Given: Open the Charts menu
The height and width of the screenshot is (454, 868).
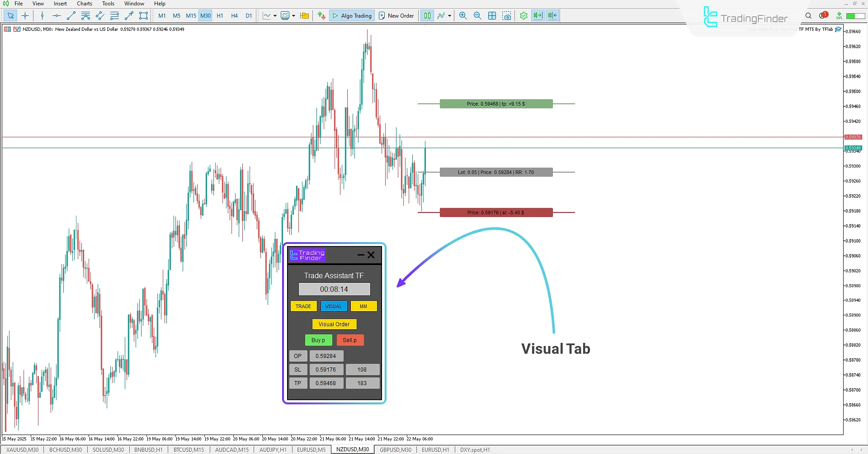Looking at the screenshot, I should click(84, 4).
